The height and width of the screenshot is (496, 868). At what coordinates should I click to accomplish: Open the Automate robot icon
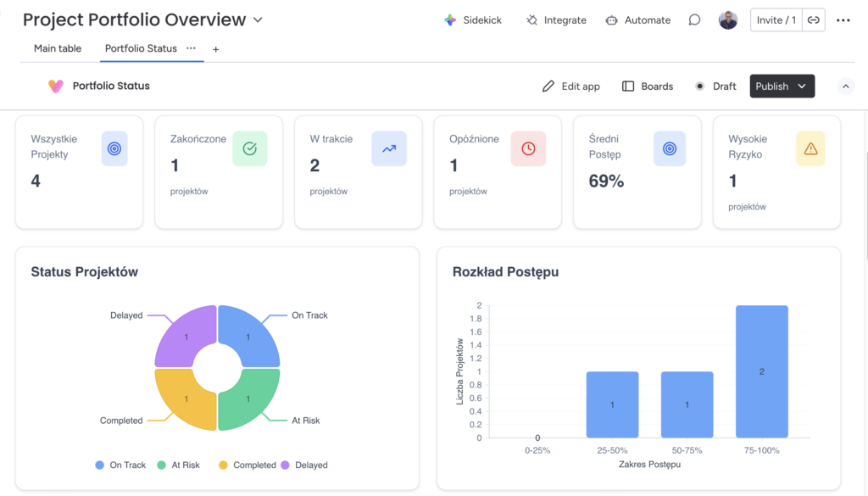click(612, 20)
